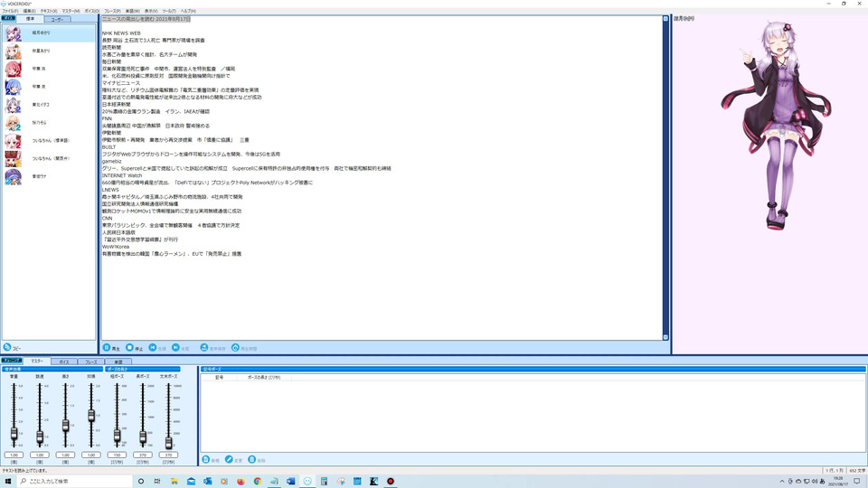Viewport: 868px width, 488px height.
Task: Open the ファイル(F) menu
Action: (10, 11)
